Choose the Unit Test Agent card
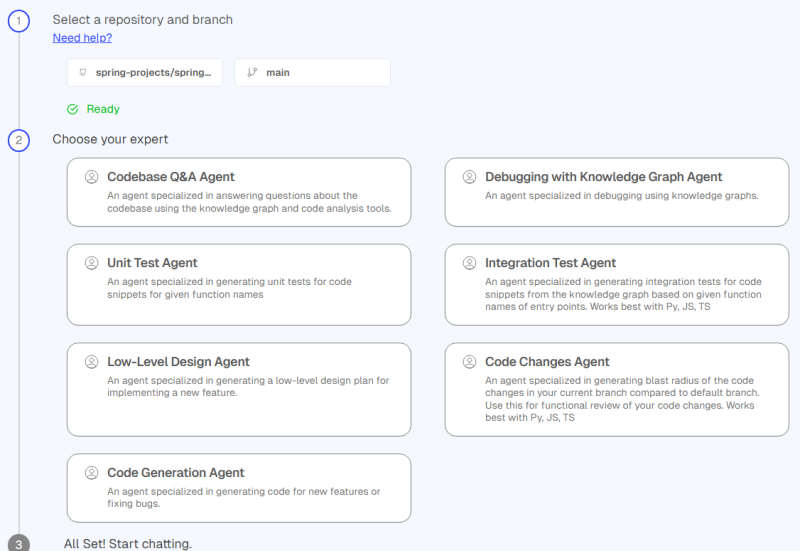This screenshot has height=551, width=800. (x=238, y=284)
